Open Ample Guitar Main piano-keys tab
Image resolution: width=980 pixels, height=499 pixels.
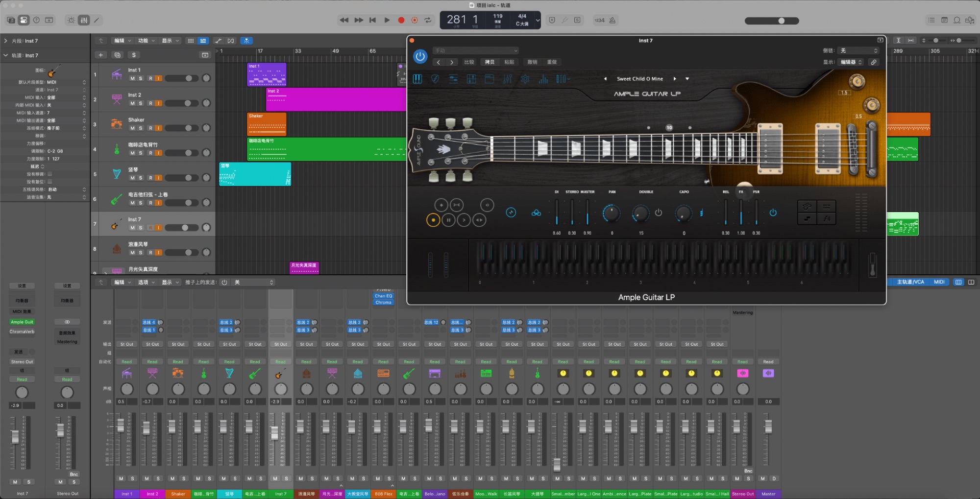click(417, 79)
